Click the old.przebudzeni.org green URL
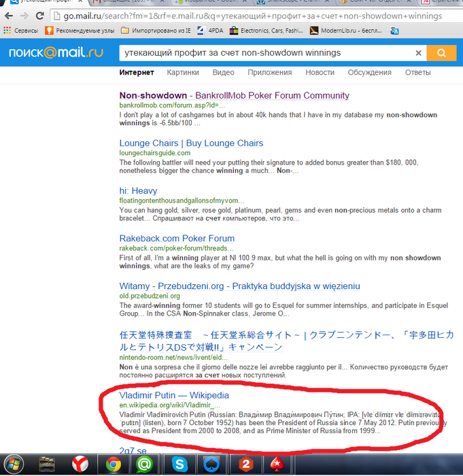This screenshot has width=463, height=476. click(150, 296)
